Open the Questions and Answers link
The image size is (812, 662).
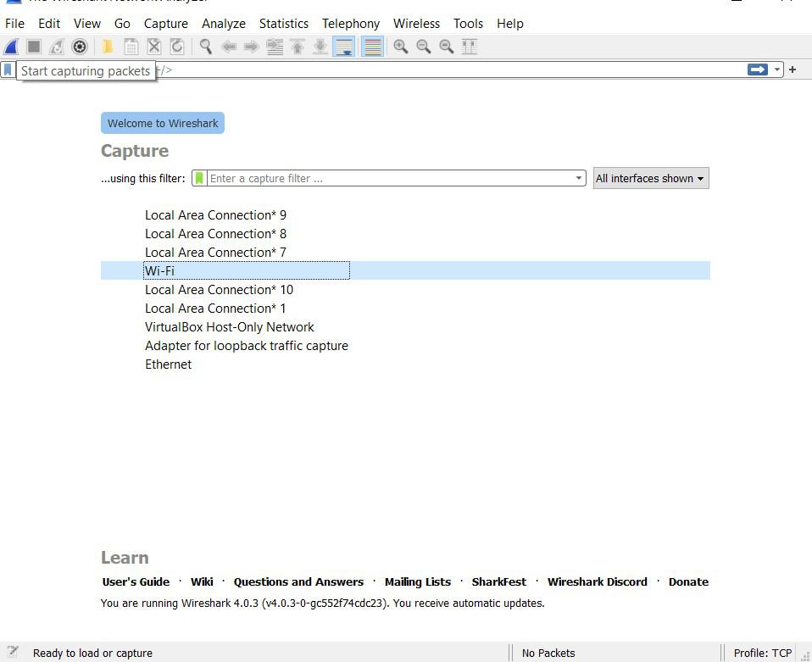pyautogui.click(x=299, y=581)
